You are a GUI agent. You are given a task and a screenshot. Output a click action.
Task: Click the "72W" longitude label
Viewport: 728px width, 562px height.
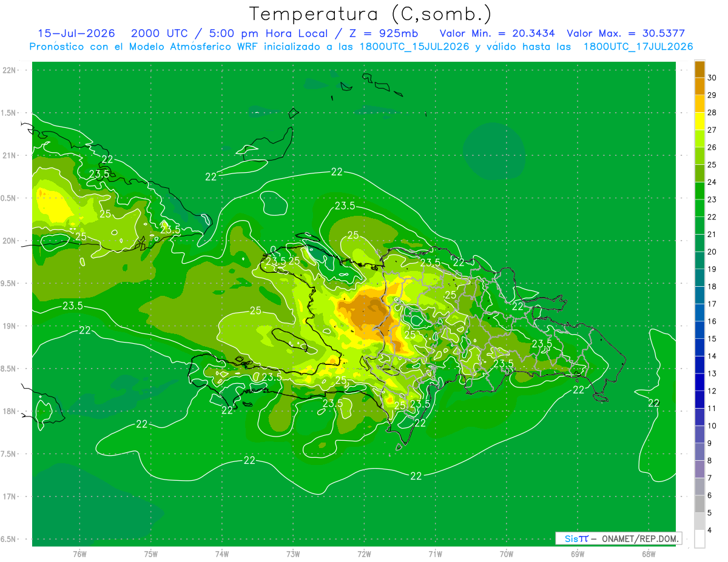coord(365,554)
